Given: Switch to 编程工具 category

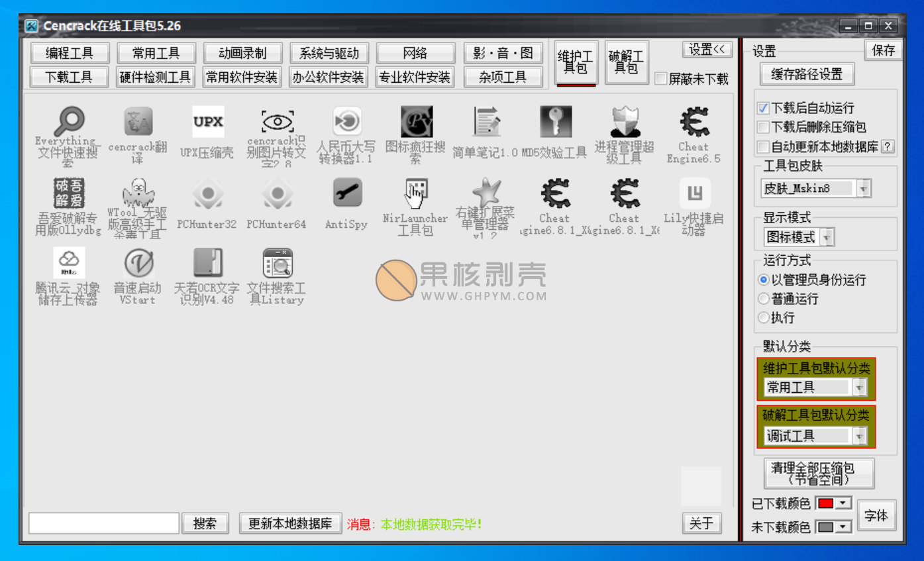Looking at the screenshot, I should point(69,53).
